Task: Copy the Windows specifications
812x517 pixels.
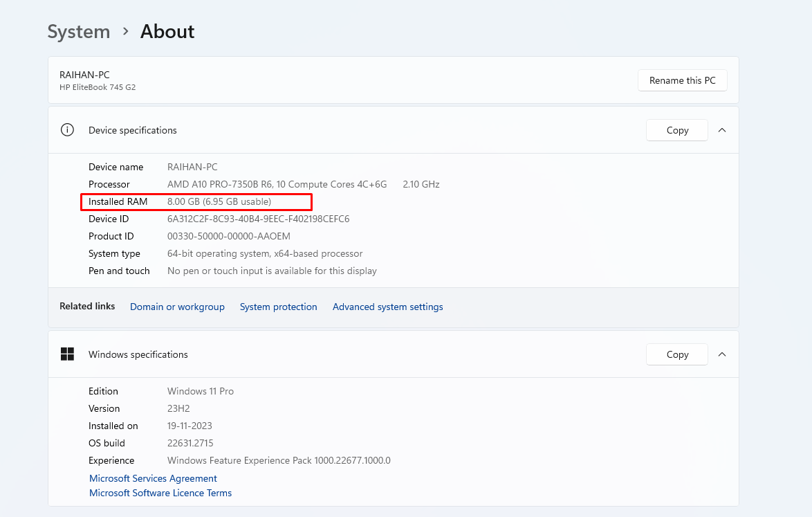Action: coord(676,354)
